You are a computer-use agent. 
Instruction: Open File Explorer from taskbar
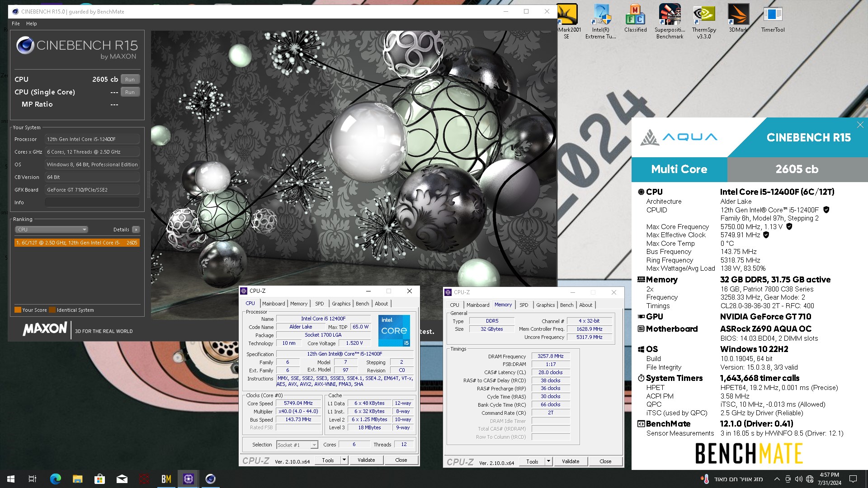[77, 479]
